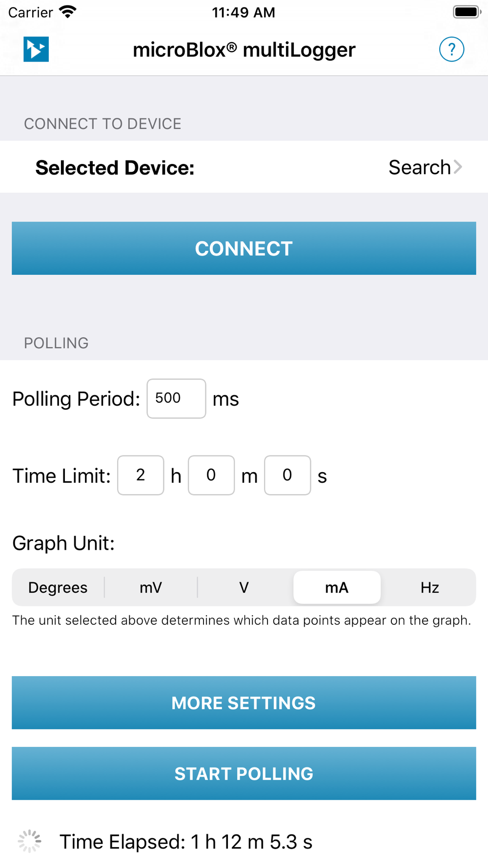Edit the Polling Period field
The width and height of the screenshot is (488, 868).
click(176, 398)
